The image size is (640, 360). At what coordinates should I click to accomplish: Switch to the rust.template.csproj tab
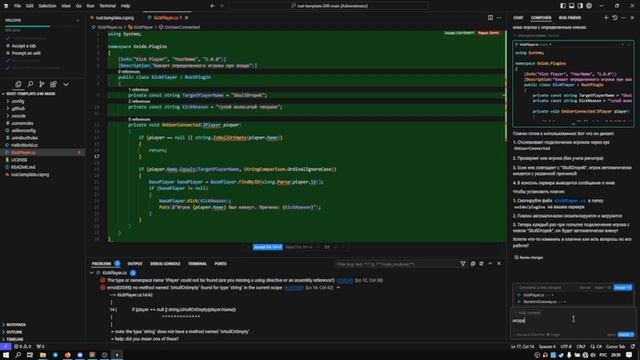coord(115,18)
